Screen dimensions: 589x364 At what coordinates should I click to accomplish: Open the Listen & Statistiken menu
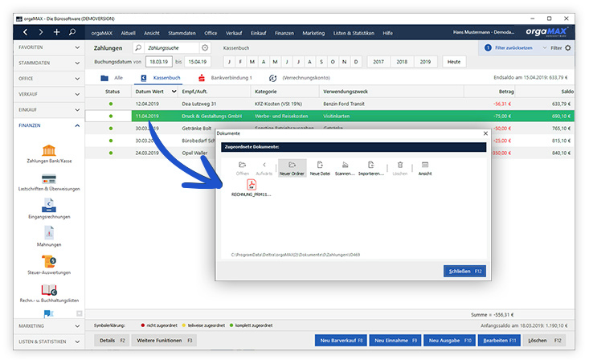(x=354, y=33)
